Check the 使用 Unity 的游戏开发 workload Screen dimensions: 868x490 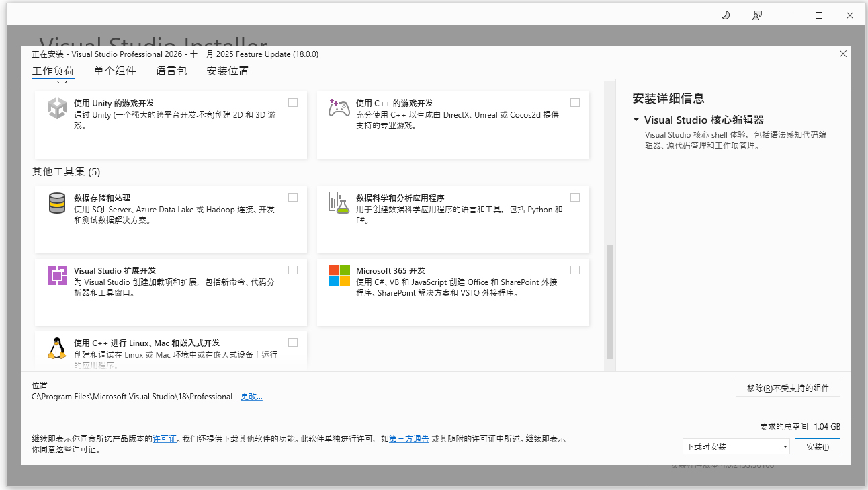pos(293,103)
